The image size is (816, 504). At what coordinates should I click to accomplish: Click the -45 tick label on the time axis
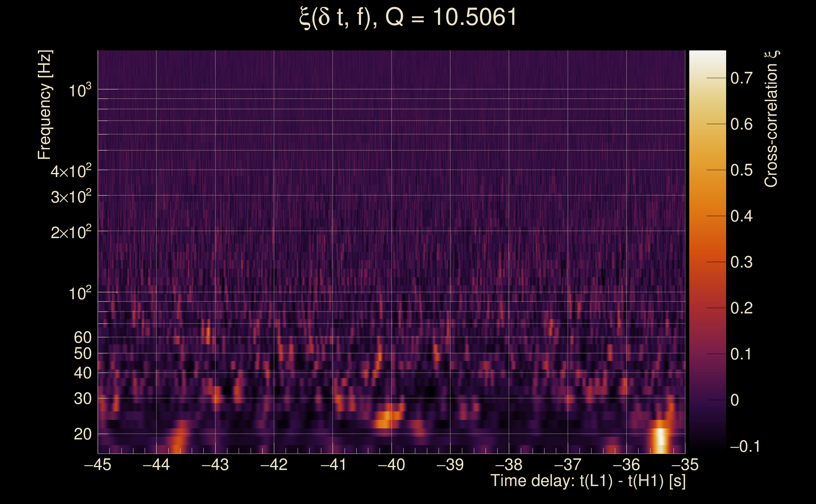pos(98,465)
